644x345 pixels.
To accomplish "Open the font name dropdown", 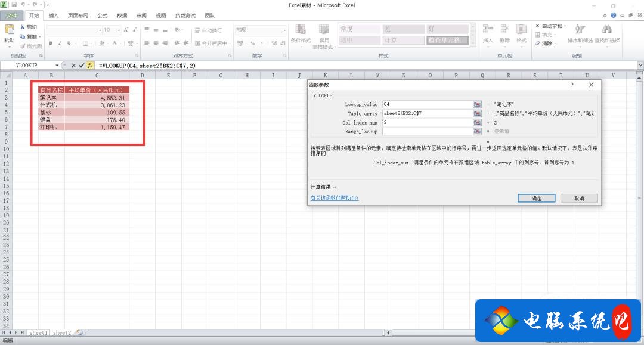I will coord(100,30).
